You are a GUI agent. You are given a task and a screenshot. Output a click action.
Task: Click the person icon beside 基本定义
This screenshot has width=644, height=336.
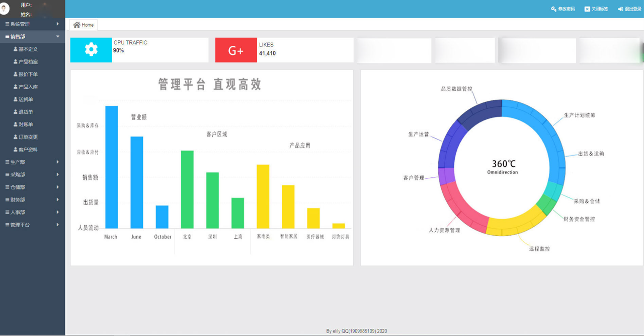coord(15,49)
